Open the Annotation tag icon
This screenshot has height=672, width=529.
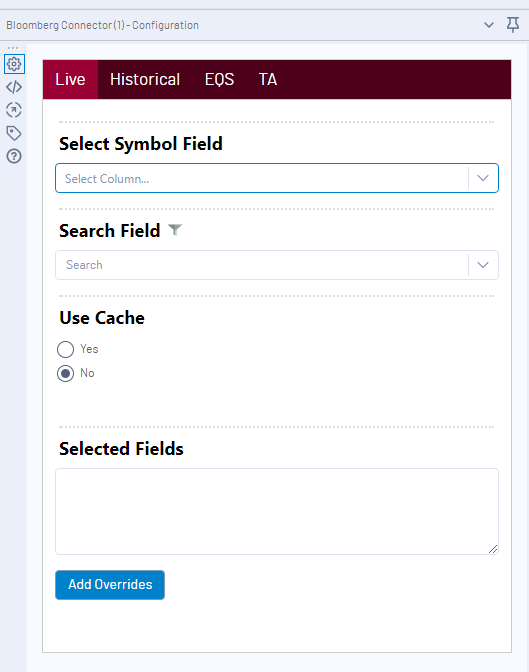[14, 133]
